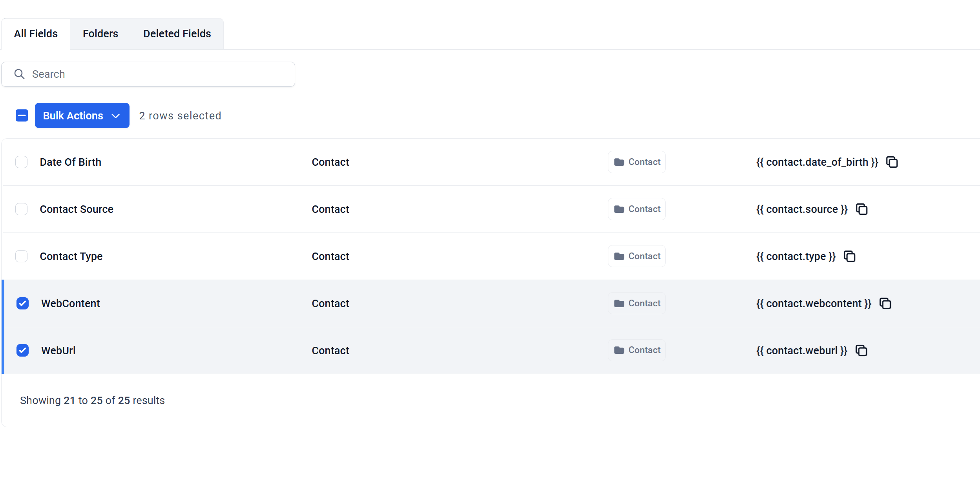
Task: Click the folder icon in WebContent's badge
Action: [619, 303]
